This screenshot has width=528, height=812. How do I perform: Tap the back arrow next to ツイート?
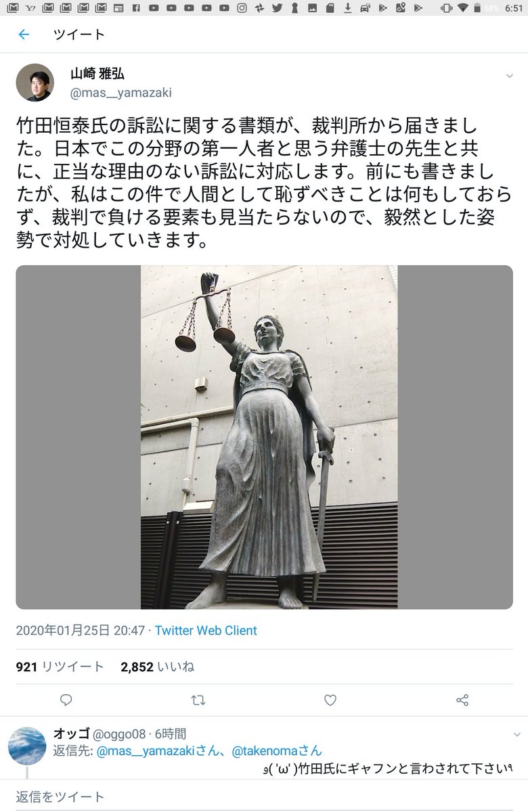[24, 35]
